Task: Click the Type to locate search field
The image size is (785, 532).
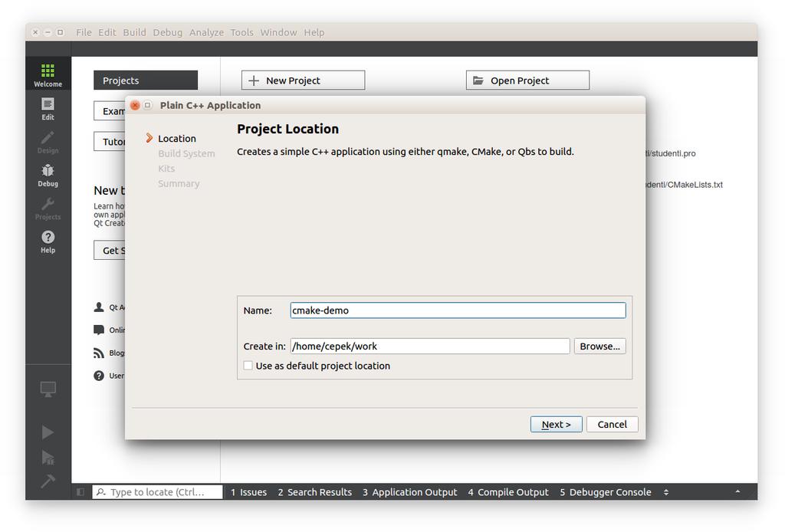Action: pyautogui.click(x=157, y=492)
